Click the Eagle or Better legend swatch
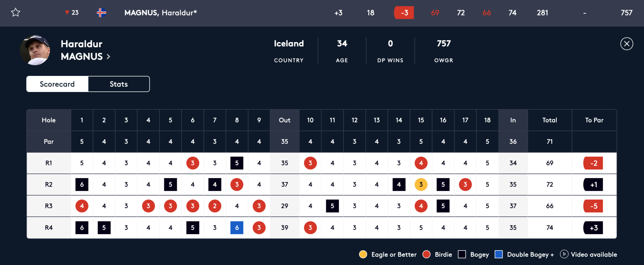The image size is (644, 265). click(363, 254)
